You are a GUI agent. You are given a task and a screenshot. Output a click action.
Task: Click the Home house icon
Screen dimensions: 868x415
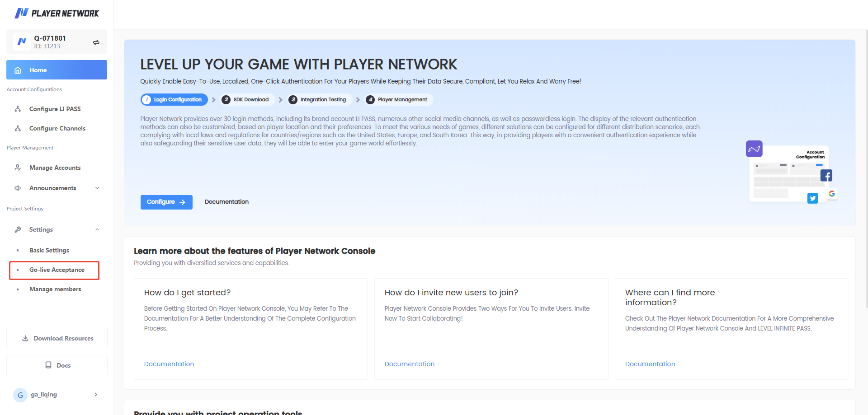pyautogui.click(x=18, y=70)
